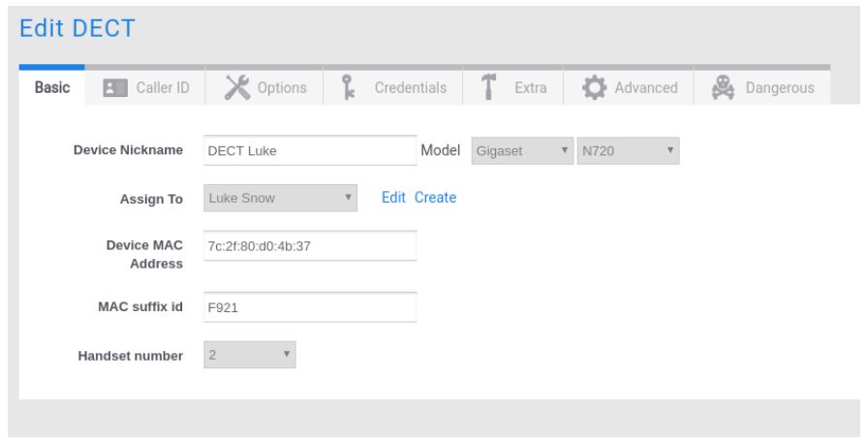Click the Model label text

[x=439, y=151]
